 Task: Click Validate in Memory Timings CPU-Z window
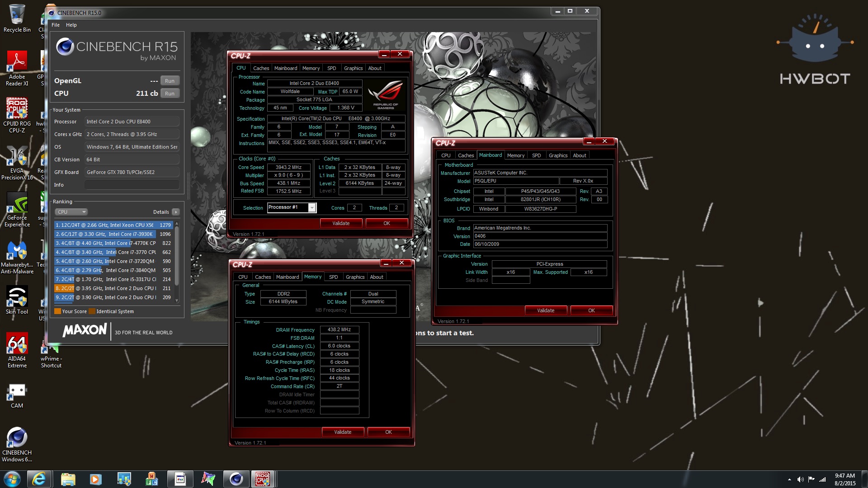(x=343, y=432)
